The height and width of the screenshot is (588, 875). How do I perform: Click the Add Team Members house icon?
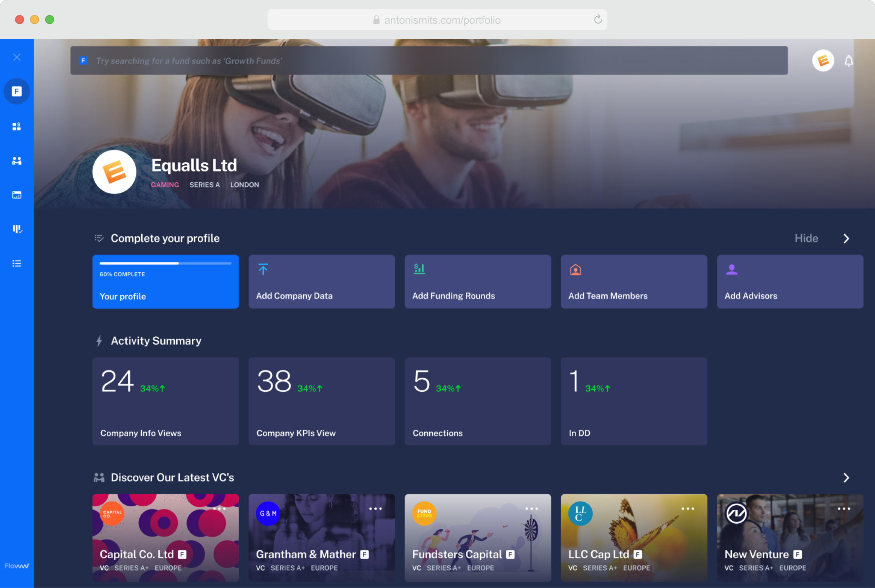coord(575,269)
